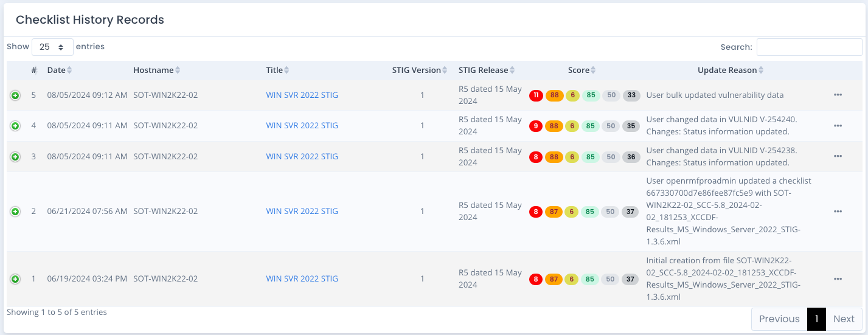
Task: Click the orange 88 badge in record 5
Action: [554, 95]
